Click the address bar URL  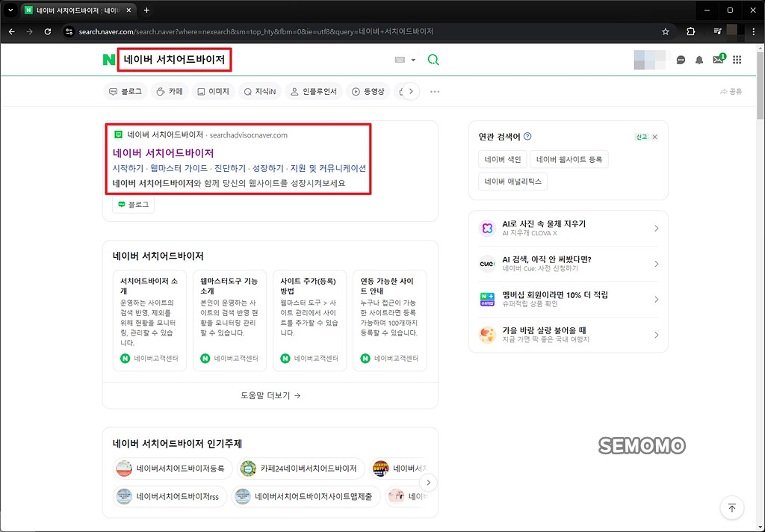pyautogui.click(x=256, y=31)
